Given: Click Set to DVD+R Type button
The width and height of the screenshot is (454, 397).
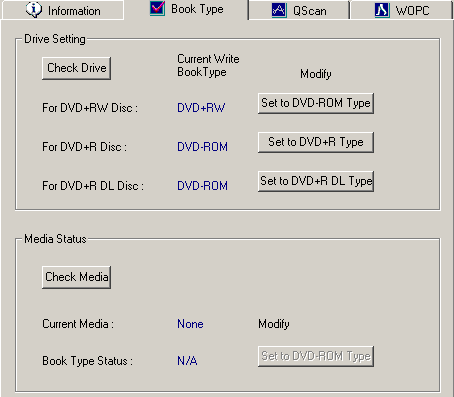Looking at the screenshot, I should pyautogui.click(x=316, y=142).
